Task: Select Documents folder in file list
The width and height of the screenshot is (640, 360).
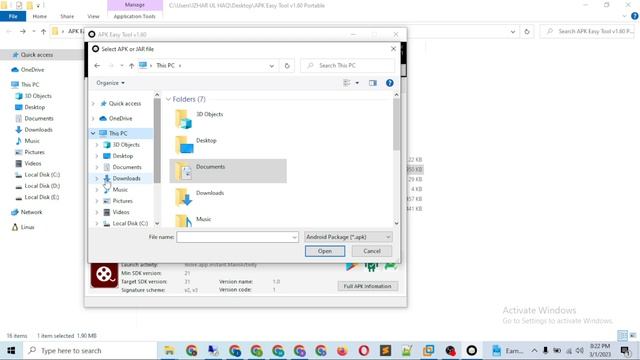Action: [x=228, y=171]
